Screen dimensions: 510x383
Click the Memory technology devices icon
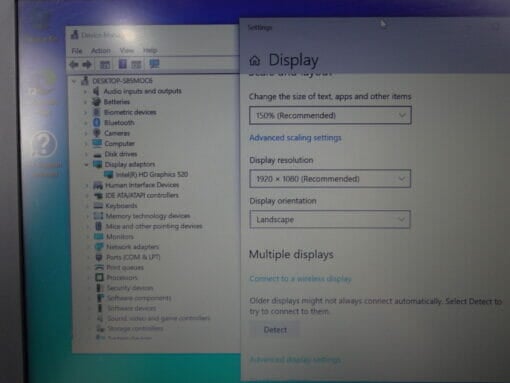pos(98,216)
